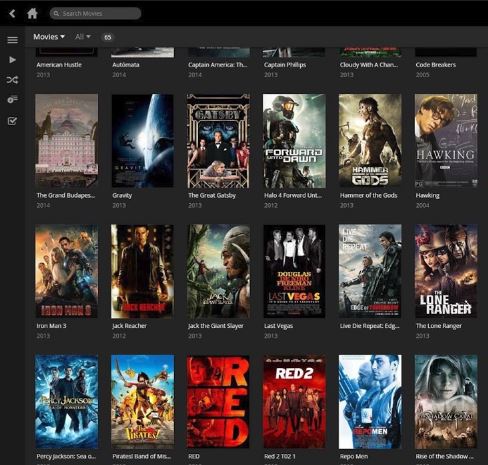
Task: Click year 2004 under Hawking
Action: [x=422, y=205]
